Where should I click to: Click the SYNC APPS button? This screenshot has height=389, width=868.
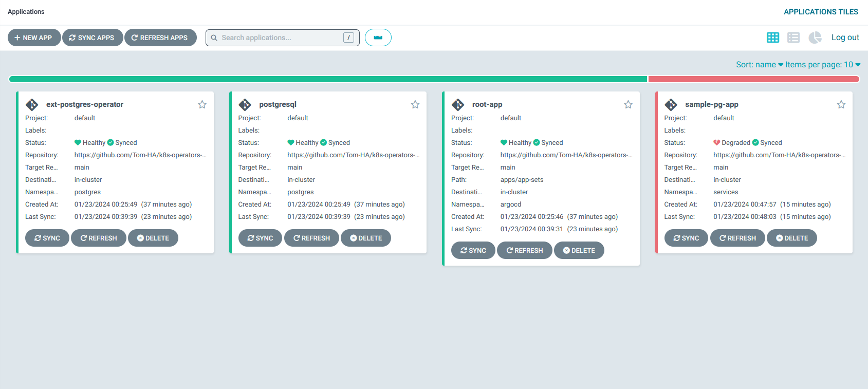93,38
